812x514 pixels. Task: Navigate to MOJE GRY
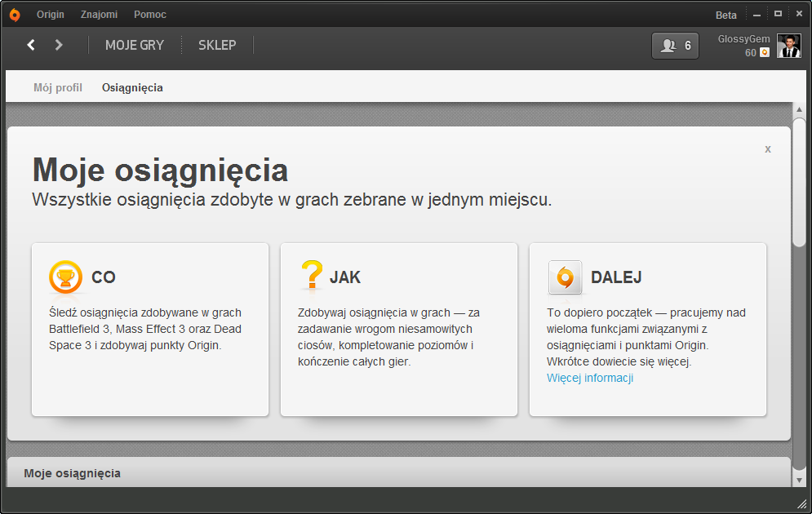coord(135,45)
